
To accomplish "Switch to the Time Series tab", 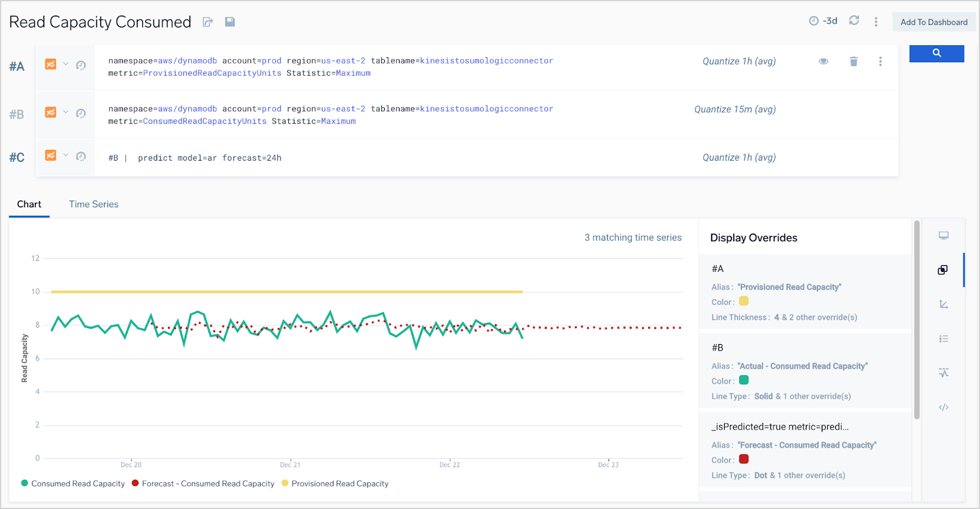I will (93, 204).
